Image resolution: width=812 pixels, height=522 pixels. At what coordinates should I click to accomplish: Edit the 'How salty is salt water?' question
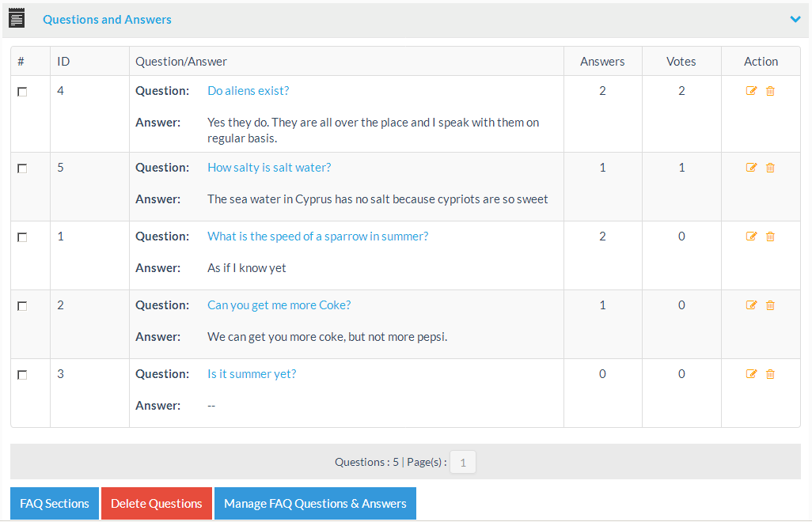click(x=751, y=168)
